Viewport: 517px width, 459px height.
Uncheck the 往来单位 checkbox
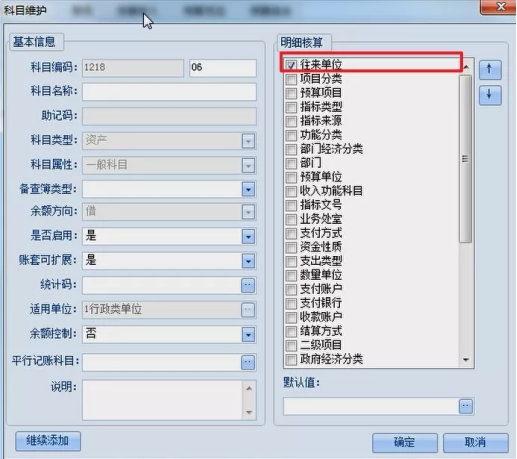coord(291,65)
